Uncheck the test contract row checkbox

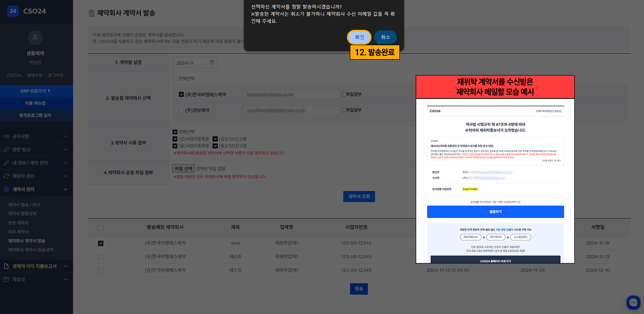(100, 243)
